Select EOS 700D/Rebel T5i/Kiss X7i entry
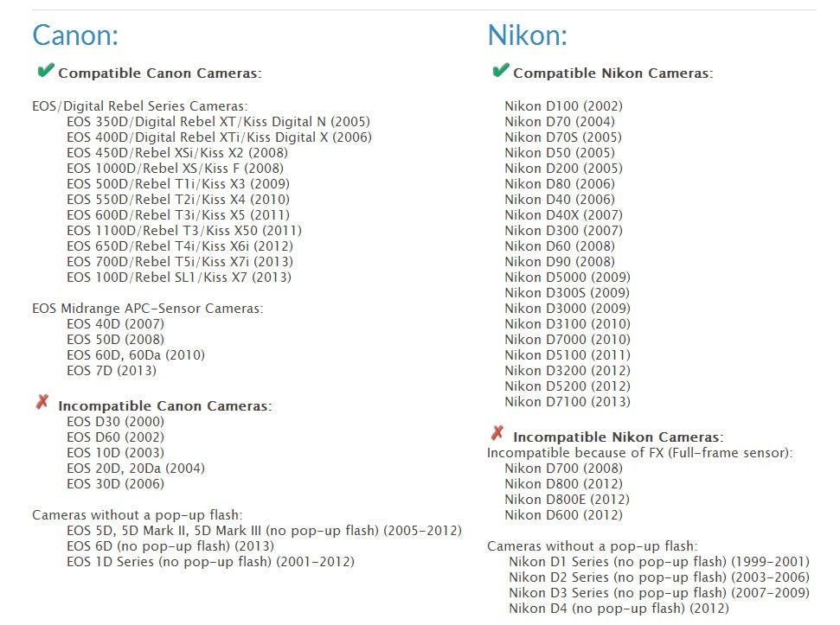Screen dimensions: 840x625 pyautogui.click(x=180, y=261)
